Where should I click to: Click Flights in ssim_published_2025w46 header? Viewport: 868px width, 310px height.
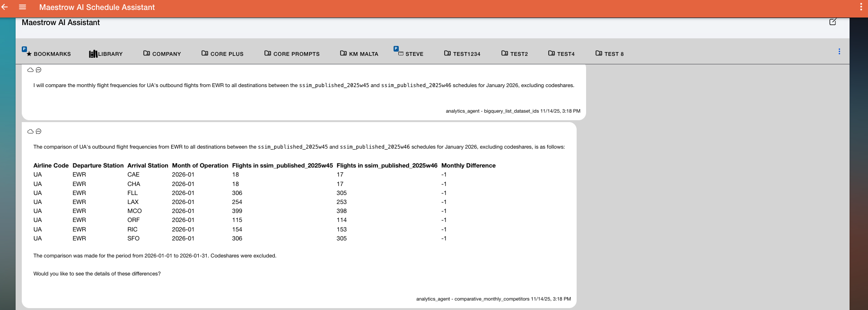coord(387,165)
